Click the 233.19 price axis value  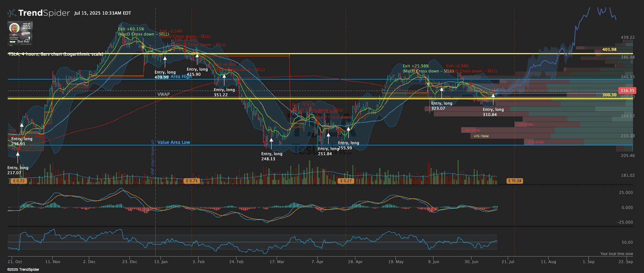[x=628, y=136]
